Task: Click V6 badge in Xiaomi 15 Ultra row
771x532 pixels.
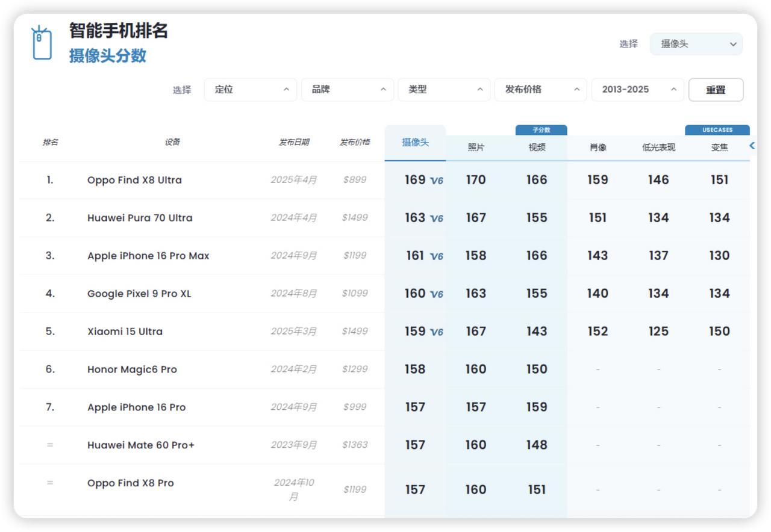Action: click(x=437, y=332)
